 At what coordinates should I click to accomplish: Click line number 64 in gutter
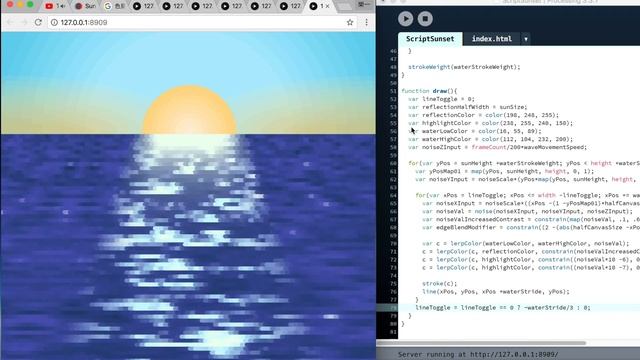click(x=393, y=196)
